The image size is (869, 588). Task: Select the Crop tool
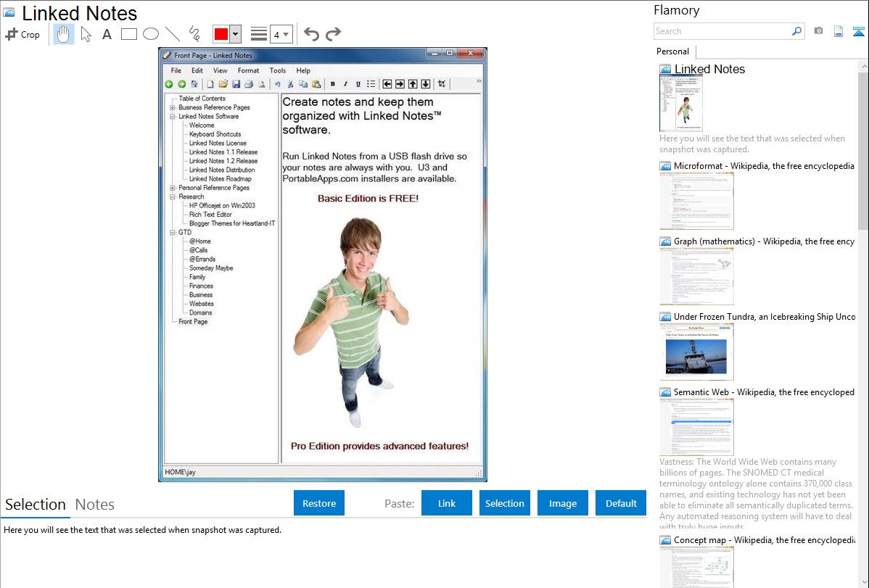point(22,34)
